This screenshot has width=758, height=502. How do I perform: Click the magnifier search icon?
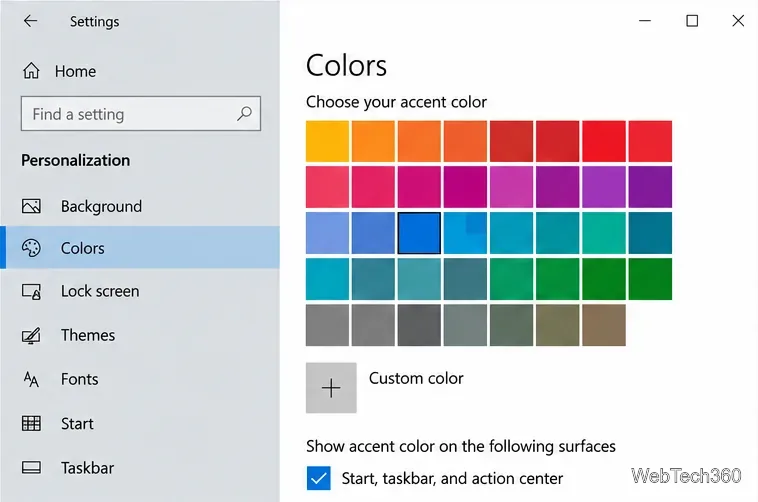coord(244,114)
